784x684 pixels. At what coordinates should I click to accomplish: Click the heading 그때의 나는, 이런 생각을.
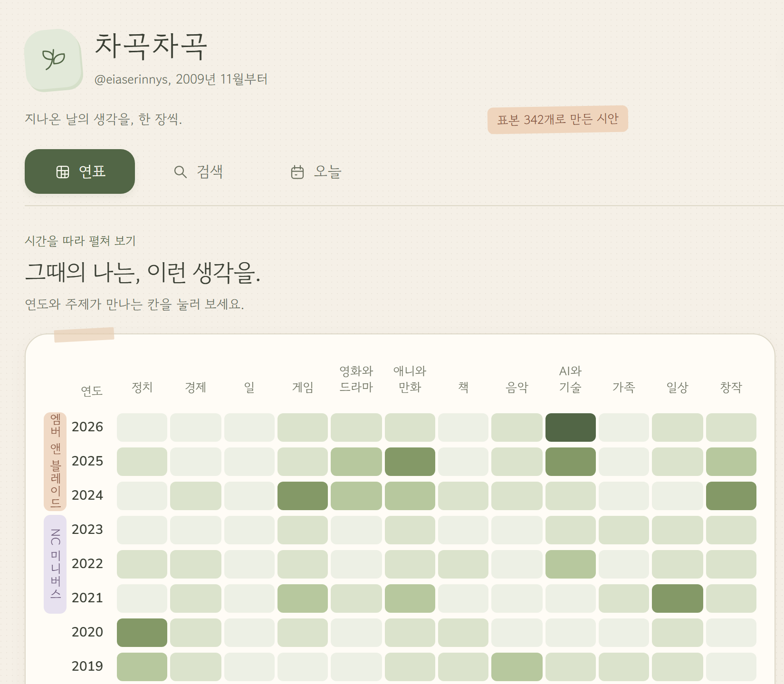click(143, 273)
